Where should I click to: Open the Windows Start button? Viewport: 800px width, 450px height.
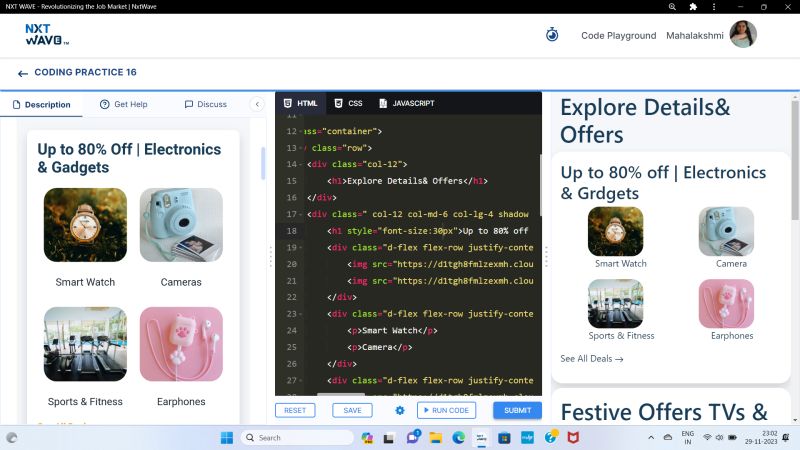226,438
